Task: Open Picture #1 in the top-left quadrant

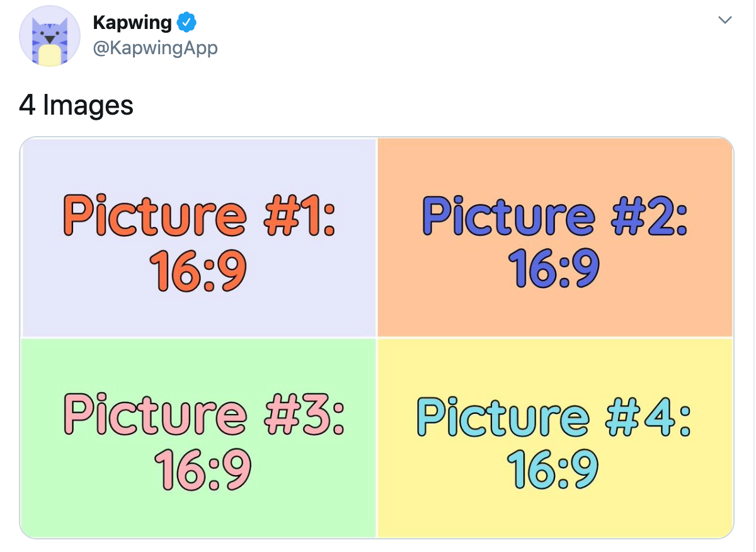Action: [198, 236]
